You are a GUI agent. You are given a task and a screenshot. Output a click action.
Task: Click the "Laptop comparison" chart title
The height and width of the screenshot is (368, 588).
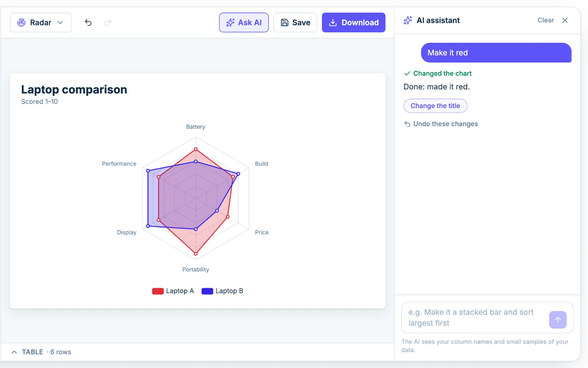[74, 89]
